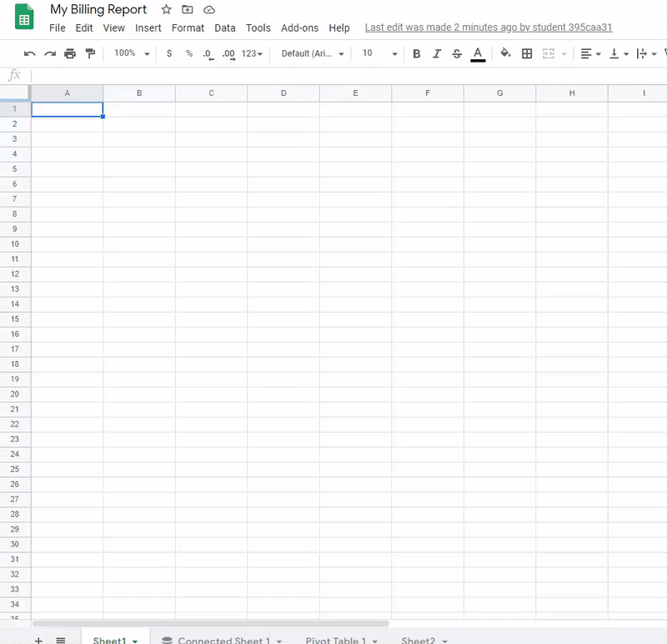
Task: Open the 100% zoom dropdown
Action: click(x=132, y=53)
